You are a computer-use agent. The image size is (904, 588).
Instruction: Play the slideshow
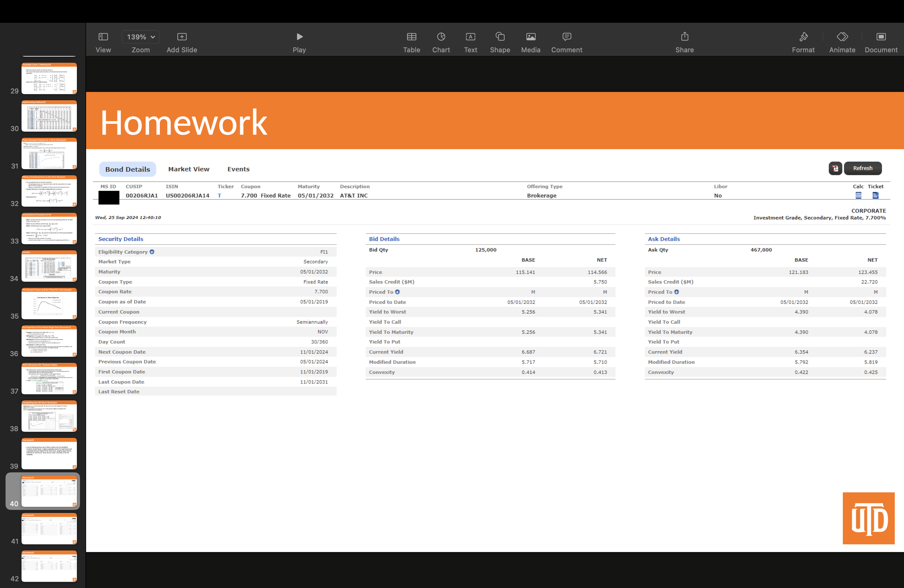click(x=299, y=37)
